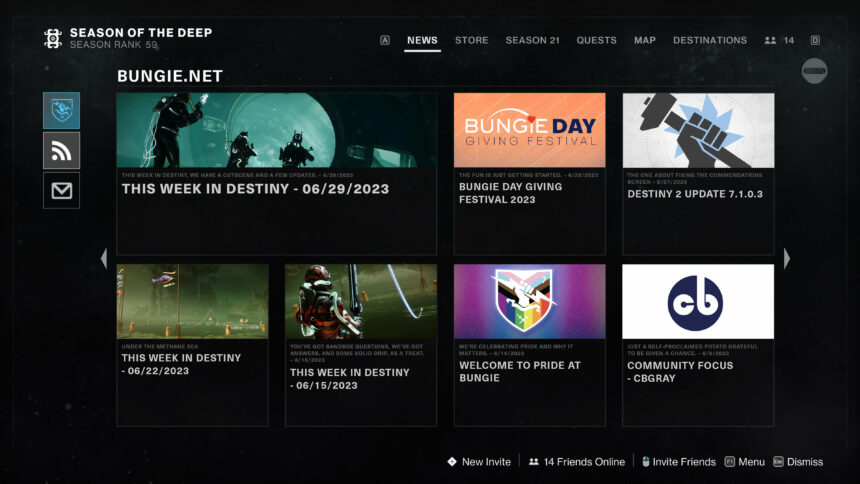This screenshot has width=860, height=484.
Task: Click title BUNGIE DAY GIVING FESTIVAL 2023
Action: coord(511,193)
